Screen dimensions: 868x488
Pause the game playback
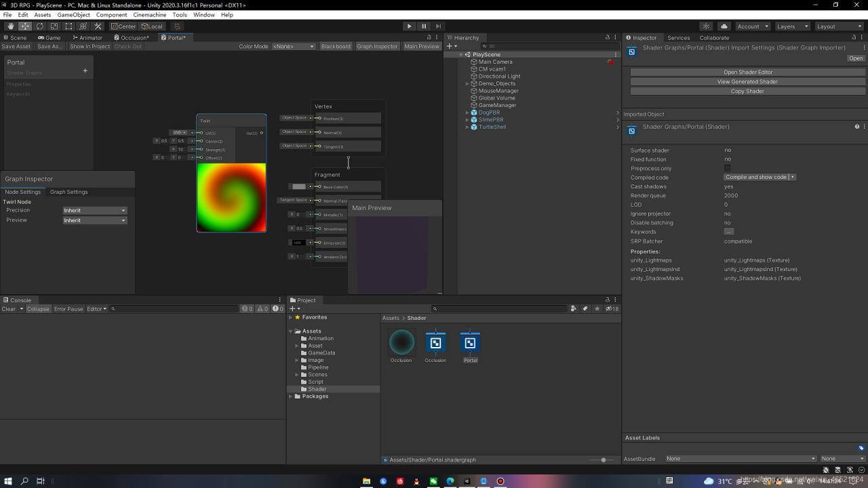tap(424, 26)
